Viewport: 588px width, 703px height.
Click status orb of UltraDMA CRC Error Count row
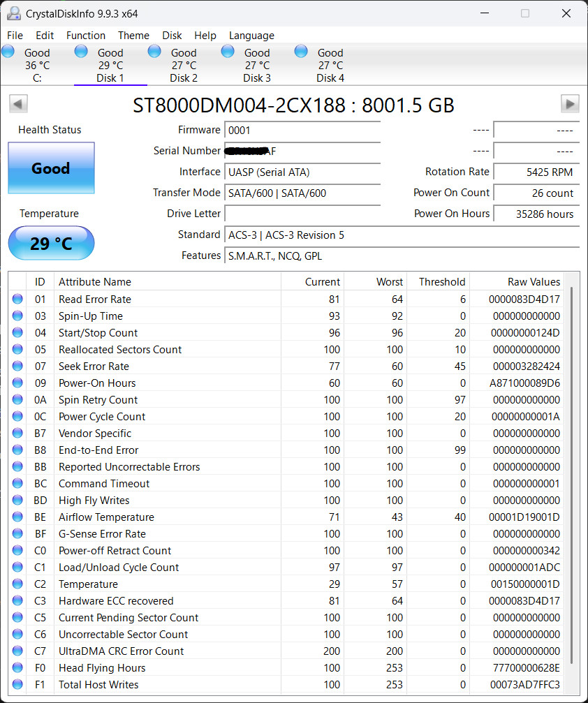coord(17,651)
